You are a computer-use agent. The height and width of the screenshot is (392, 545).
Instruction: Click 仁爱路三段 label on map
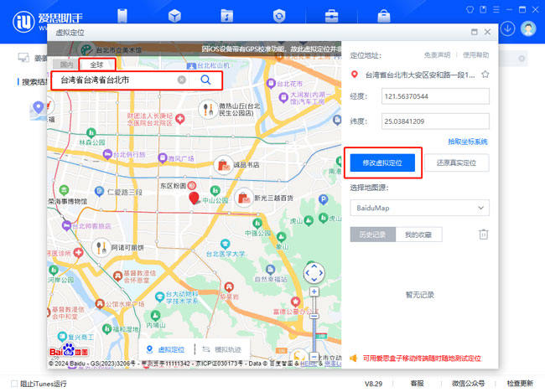pos(124,192)
